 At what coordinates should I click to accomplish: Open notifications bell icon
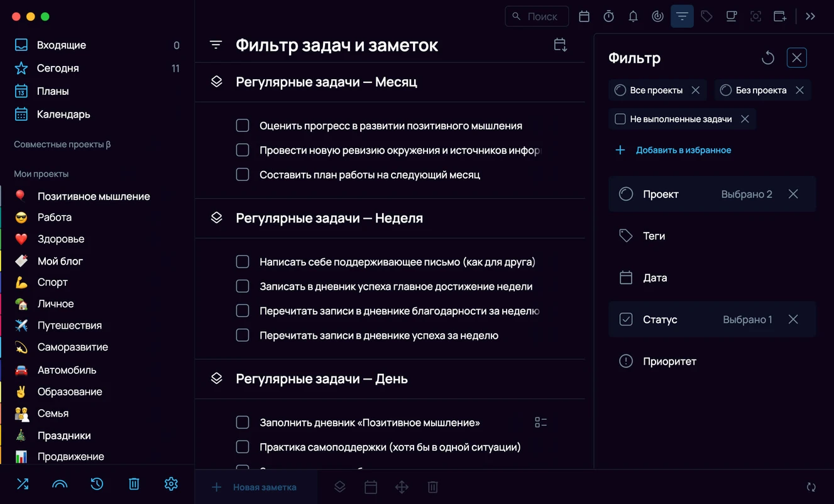tap(633, 16)
